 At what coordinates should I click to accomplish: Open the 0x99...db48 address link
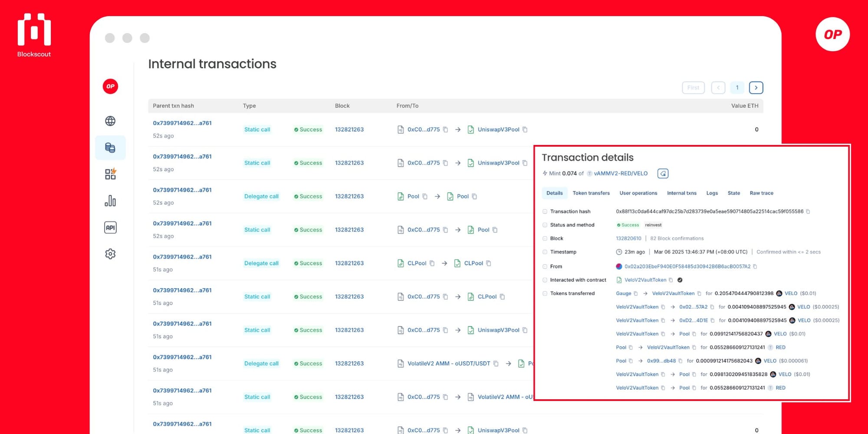(661, 361)
